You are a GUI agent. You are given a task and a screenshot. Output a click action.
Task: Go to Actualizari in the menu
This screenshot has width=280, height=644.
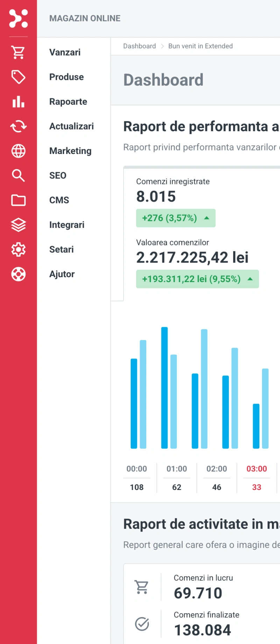click(71, 126)
